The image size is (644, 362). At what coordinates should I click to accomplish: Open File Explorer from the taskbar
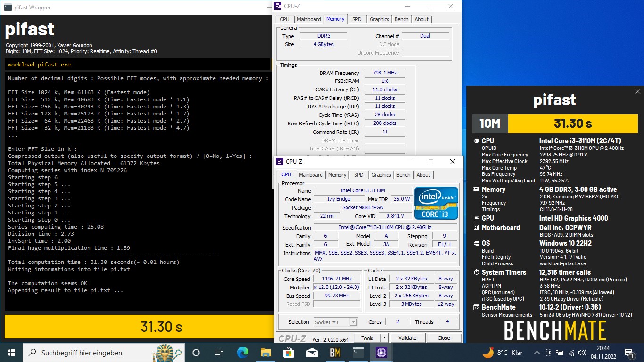click(266, 353)
